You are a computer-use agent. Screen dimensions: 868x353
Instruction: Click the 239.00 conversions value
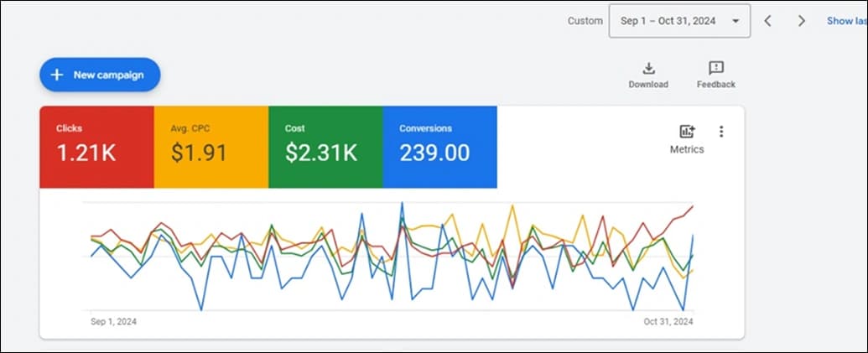pyautogui.click(x=434, y=153)
